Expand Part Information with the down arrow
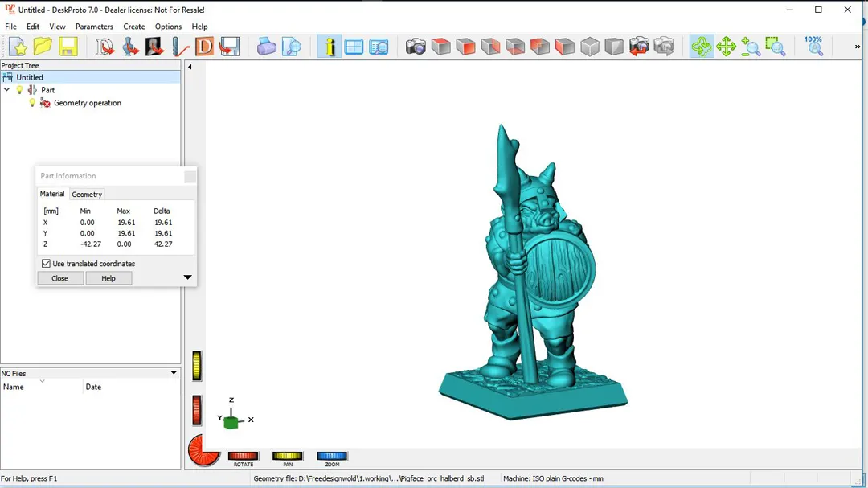Image resolution: width=868 pixels, height=488 pixels. click(x=187, y=278)
